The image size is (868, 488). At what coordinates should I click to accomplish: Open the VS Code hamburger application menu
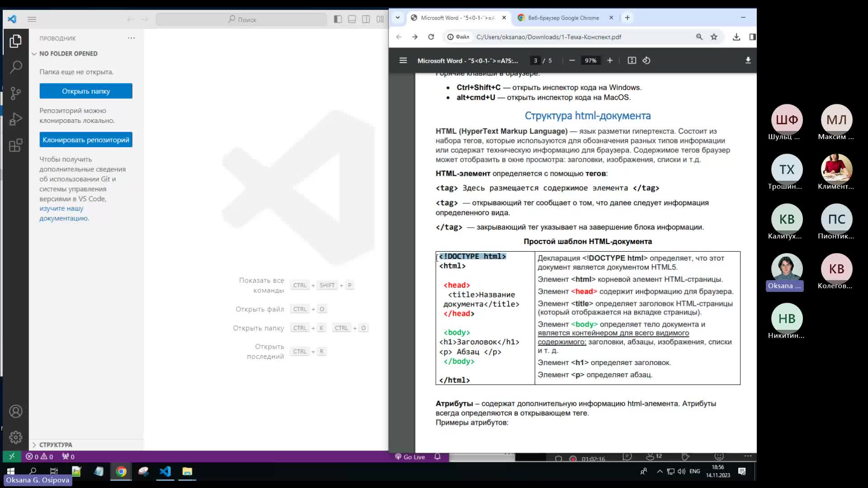click(x=32, y=19)
